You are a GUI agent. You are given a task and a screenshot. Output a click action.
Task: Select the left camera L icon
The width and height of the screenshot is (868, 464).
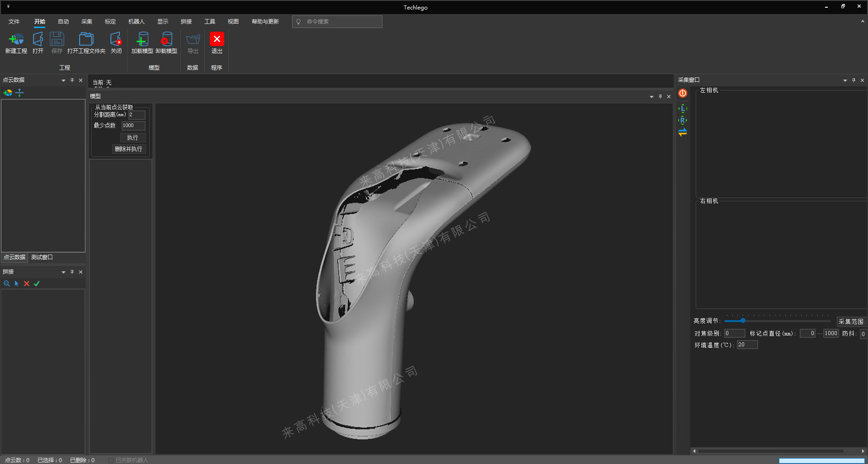pos(683,109)
